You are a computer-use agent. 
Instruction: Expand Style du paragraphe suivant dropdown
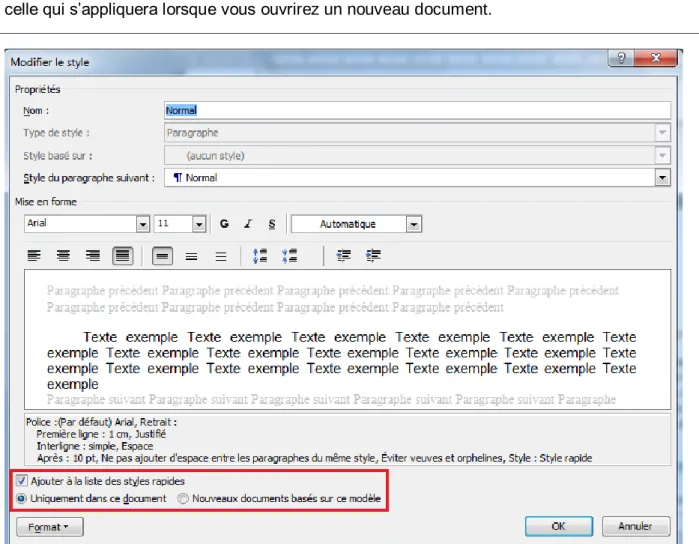tap(662, 177)
